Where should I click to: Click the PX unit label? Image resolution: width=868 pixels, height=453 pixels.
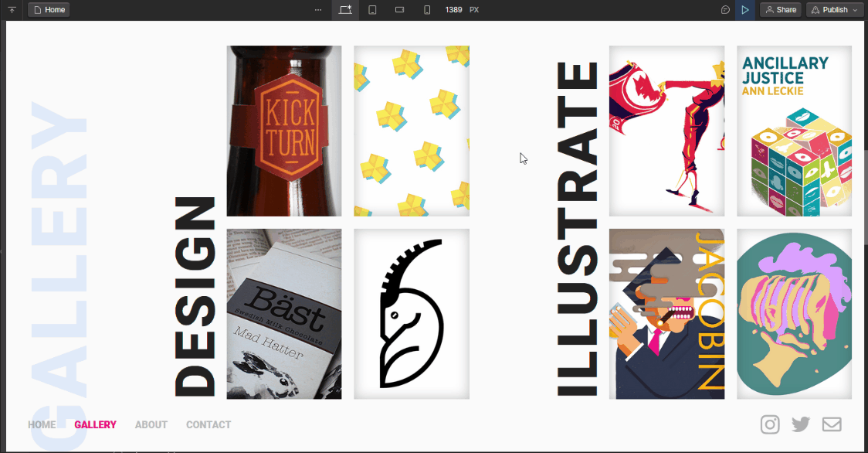pos(474,10)
